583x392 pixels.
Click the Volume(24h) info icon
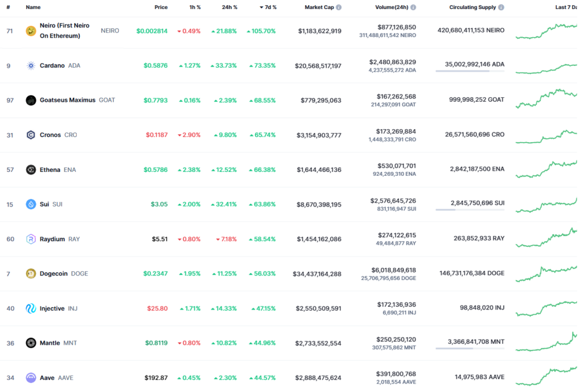413,7
